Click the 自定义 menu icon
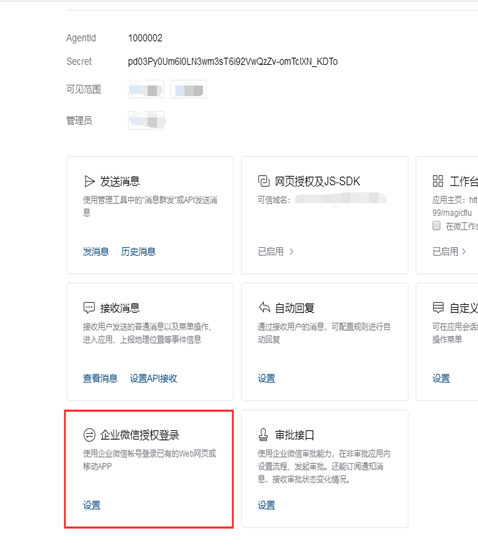This screenshot has width=478, height=545. [438, 308]
